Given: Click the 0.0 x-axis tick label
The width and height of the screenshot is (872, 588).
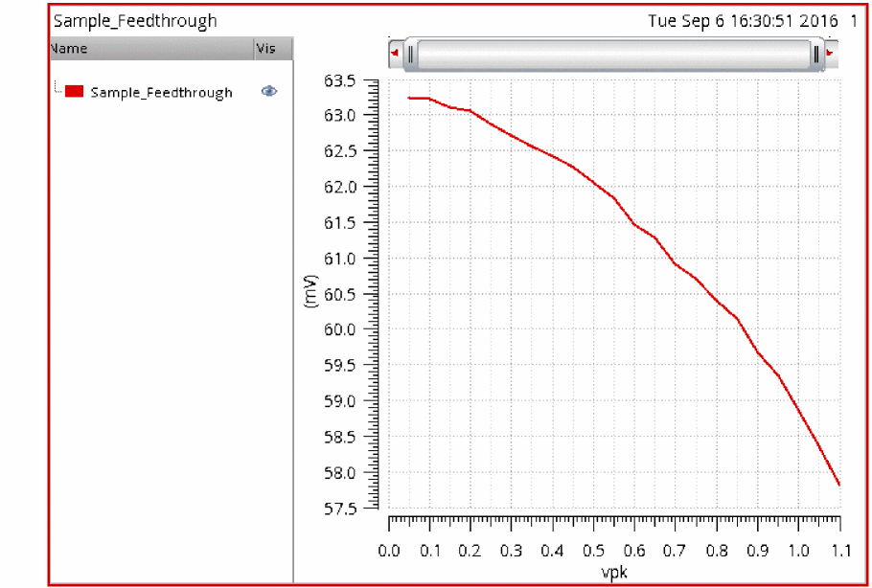Looking at the screenshot, I should click(389, 551).
